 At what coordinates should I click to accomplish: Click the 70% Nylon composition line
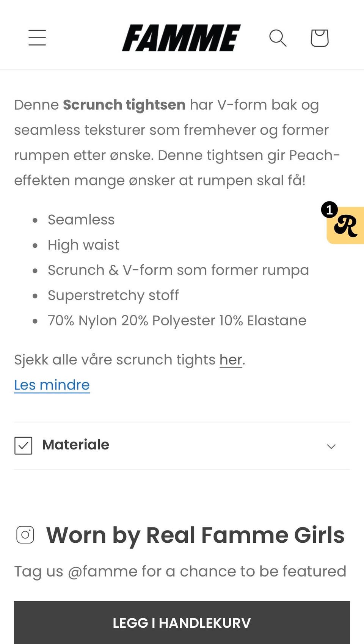(x=177, y=320)
